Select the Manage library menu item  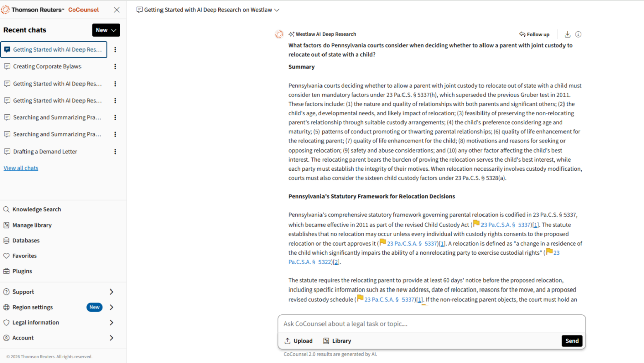click(x=32, y=225)
